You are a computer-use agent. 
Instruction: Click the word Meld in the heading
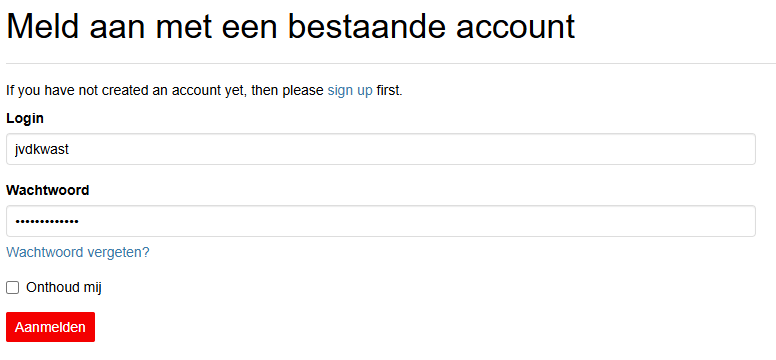[x=43, y=26]
